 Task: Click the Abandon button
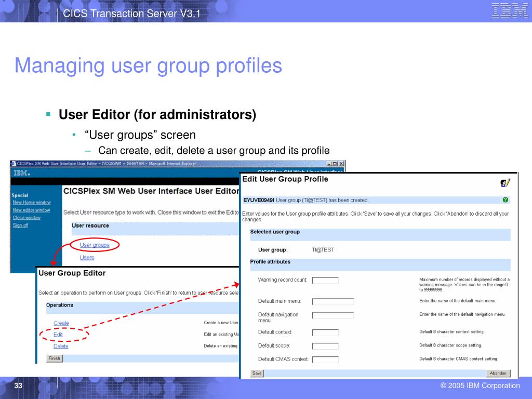(498, 373)
